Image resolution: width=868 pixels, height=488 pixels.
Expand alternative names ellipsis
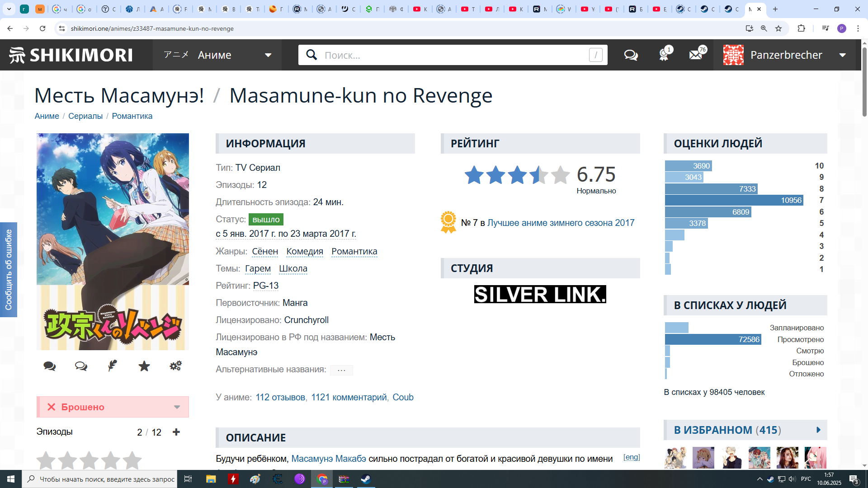click(x=341, y=370)
